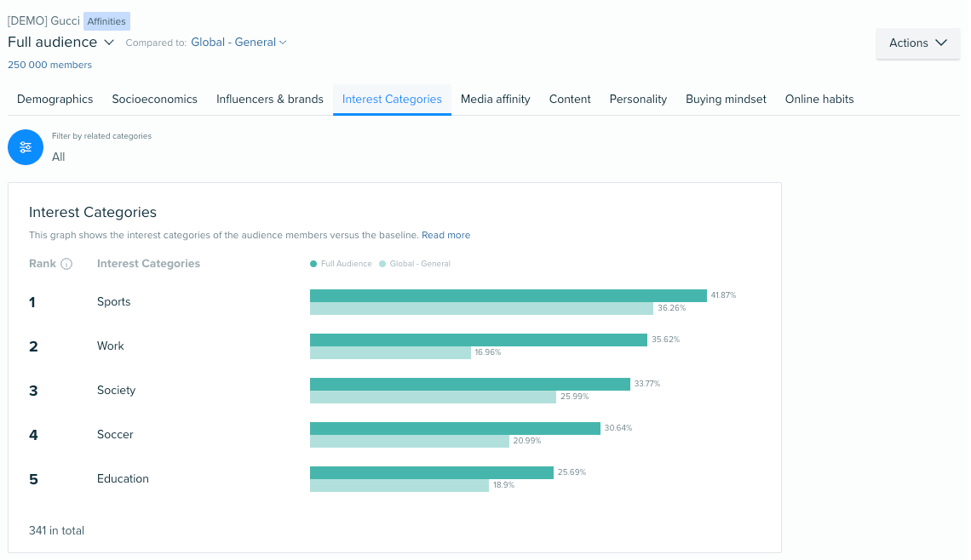Open the Influencers & brands tab
The width and height of the screenshot is (971, 560).
click(270, 99)
